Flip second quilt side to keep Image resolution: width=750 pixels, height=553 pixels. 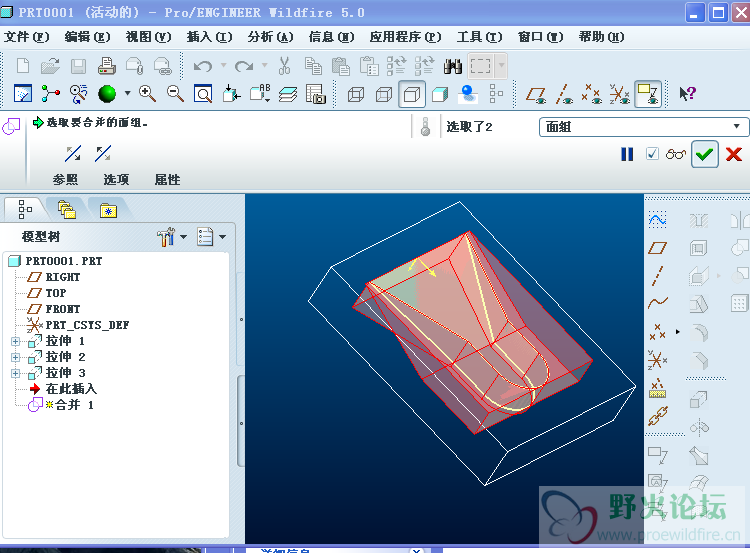click(x=103, y=154)
